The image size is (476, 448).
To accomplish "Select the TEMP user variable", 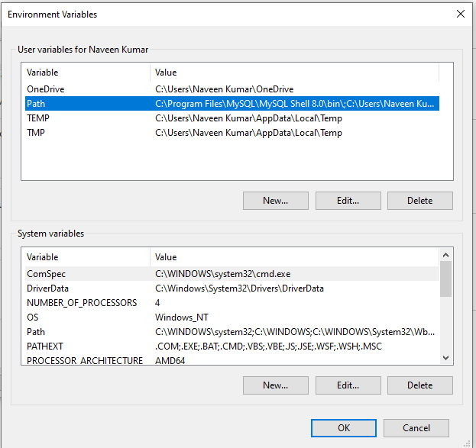I will (x=232, y=118).
